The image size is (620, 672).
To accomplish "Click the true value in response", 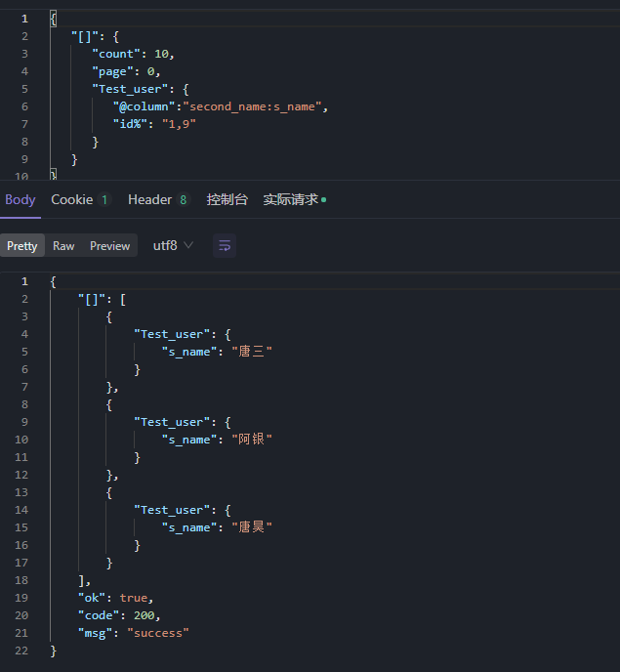I will (x=133, y=598).
